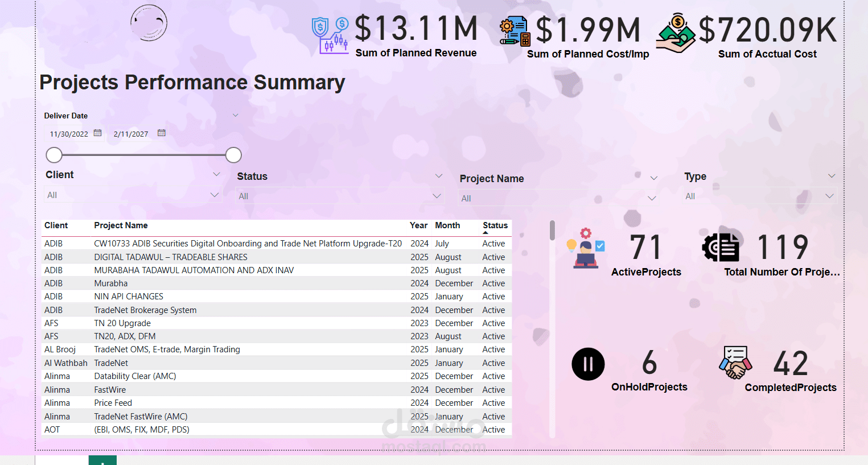This screenshot has height=465, width=868.
Task: Click the Planned Revenue shield chart icon
Action: click(330, 35)
